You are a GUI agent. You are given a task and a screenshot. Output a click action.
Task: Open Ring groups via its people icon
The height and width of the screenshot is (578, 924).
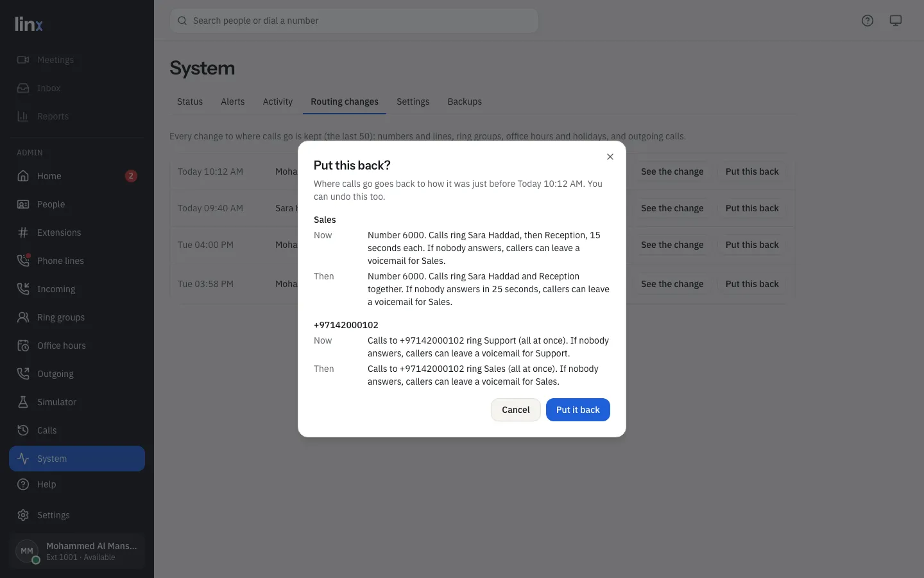tap(23, 317)
